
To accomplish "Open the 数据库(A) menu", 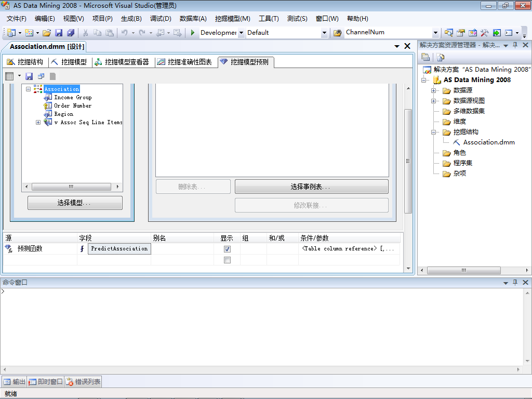I will coord(193,19).
